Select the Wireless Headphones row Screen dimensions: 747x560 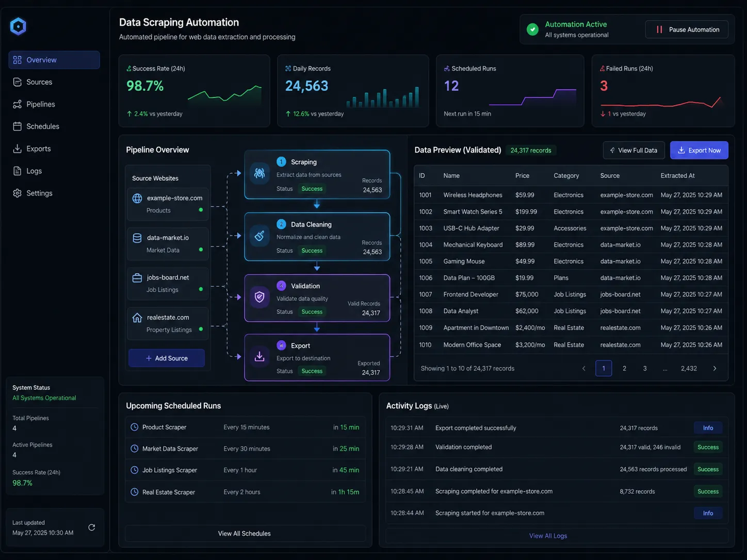tap(571, 195)
